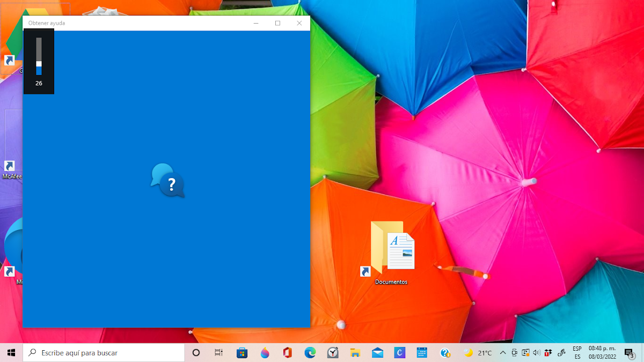The width and height of the screenshot is (644, 362).
Task: Open the weather widget showing 21°C
Action: [x=478, y=352]
